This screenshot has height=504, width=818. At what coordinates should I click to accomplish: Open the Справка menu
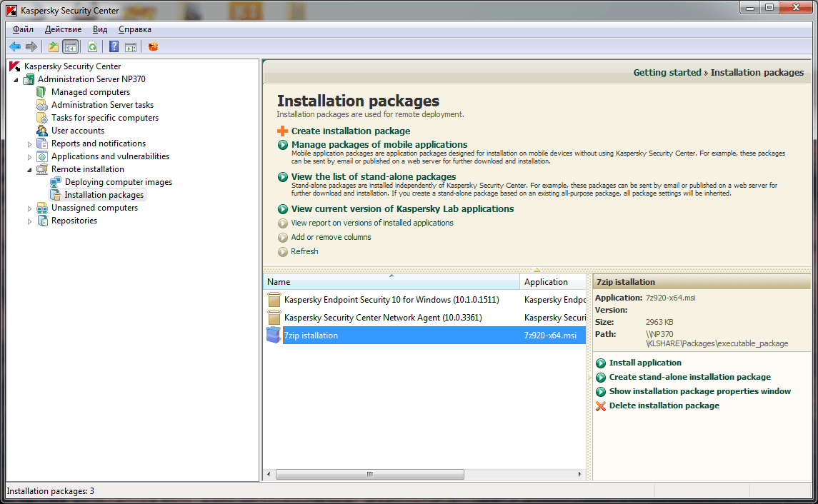pos(134,29)
